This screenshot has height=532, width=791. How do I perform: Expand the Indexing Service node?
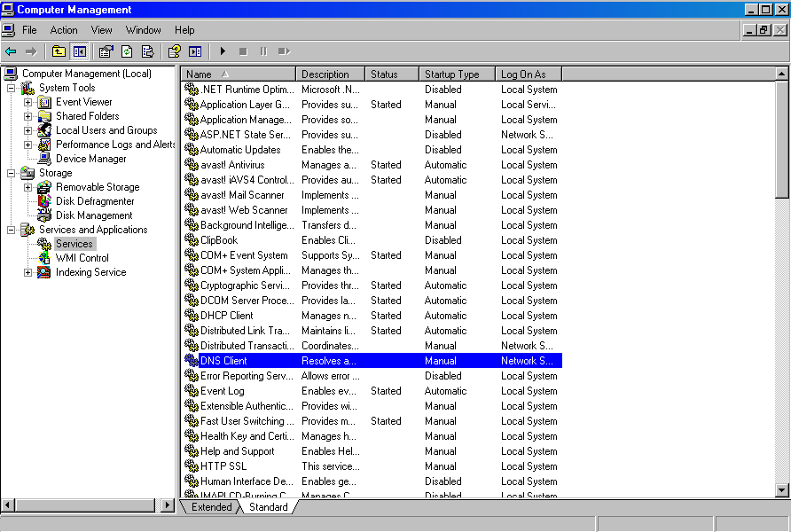coord(27,272)
